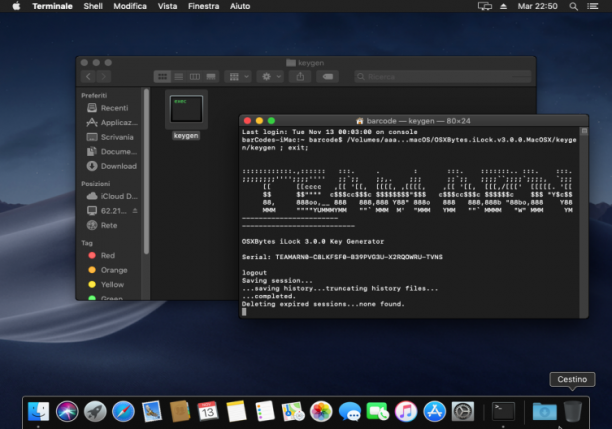This screenshot has height=429, width=612.
Task: Open Mail stamp icon in Dock
Action: (152, 411)
